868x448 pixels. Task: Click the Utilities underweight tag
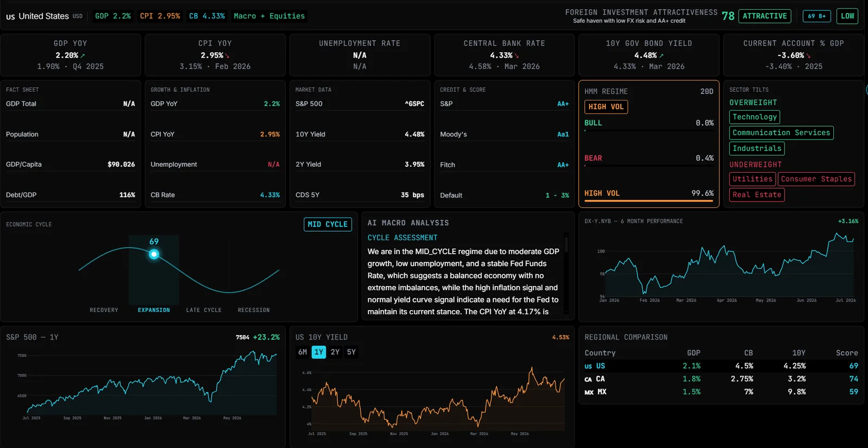752,179
